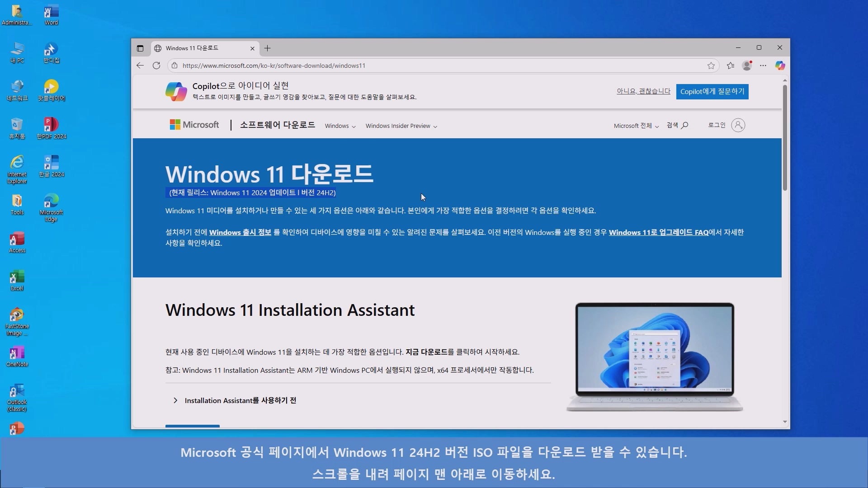This screenshot has height=488, width=868.
Task: Expand Windows Insider Preview dropdown
Action: 401,126
